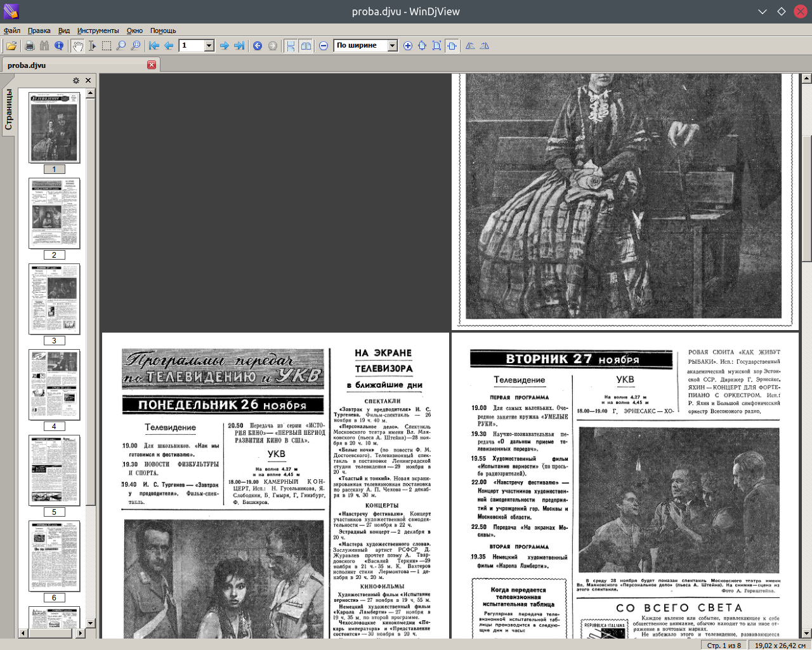Screen dimensions: 812x650
Task: Click the Print icon in toolbar
Action: tap(29, 46)
